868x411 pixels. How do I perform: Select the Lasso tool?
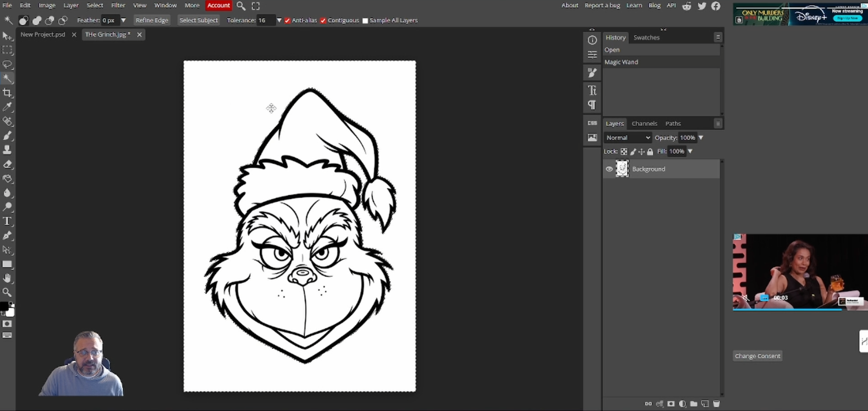7,64
